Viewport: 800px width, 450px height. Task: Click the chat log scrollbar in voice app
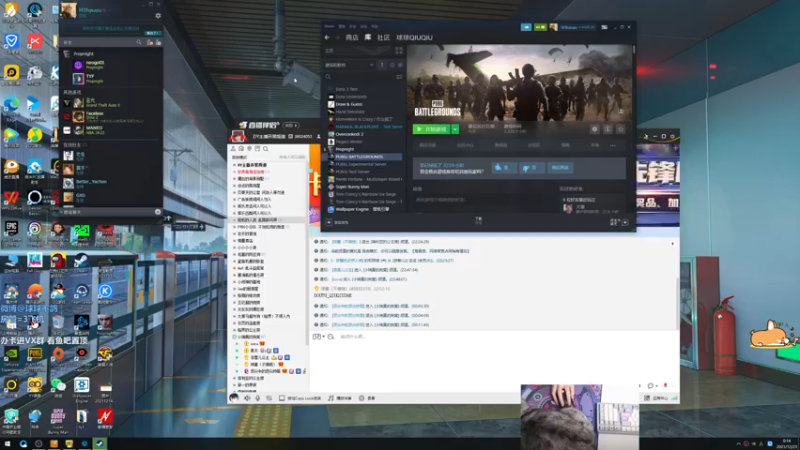click(678, 304)
